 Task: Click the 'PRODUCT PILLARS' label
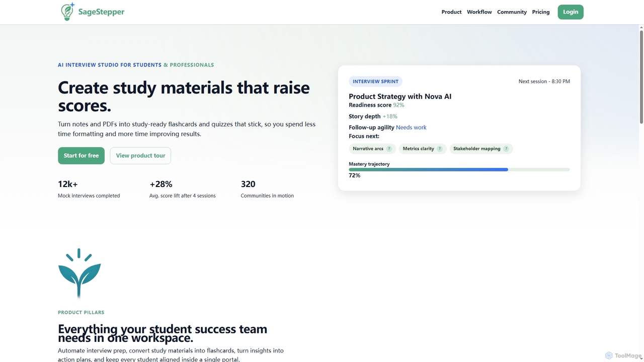pyautogui.click(x=81, y=312)
